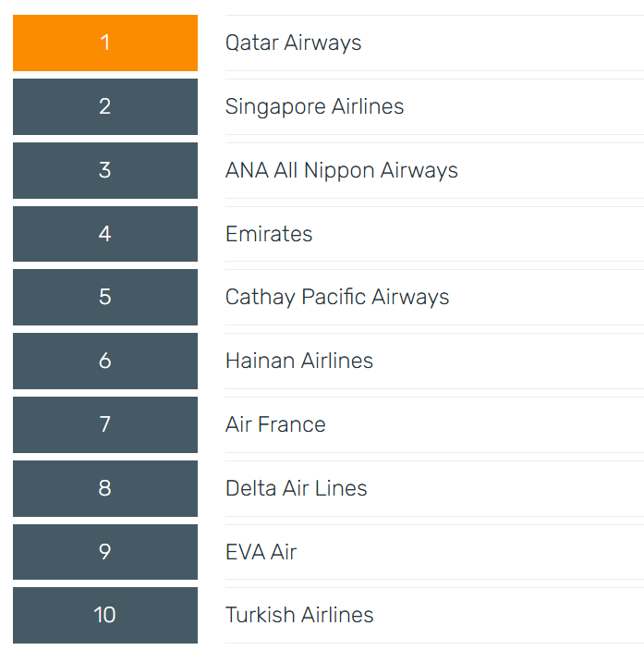Screen dimensions: 644x650
Task: Select the Air France entry
Action: [x=275, y=424]
